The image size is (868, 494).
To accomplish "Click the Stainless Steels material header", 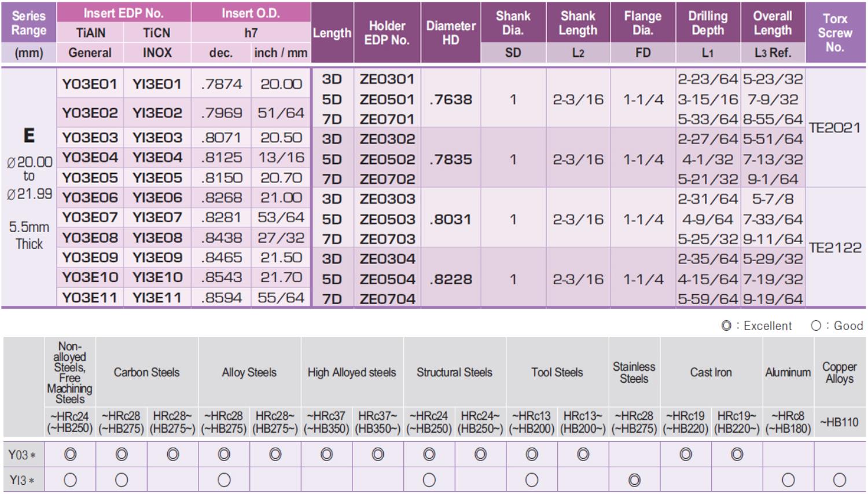I will tap(634, 372).
